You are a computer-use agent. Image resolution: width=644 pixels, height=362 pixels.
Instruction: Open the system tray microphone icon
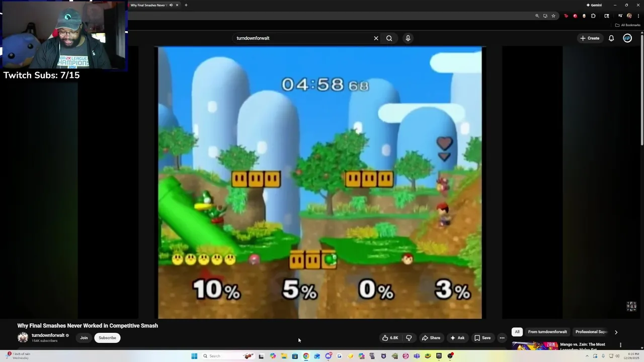coord(603,356)
